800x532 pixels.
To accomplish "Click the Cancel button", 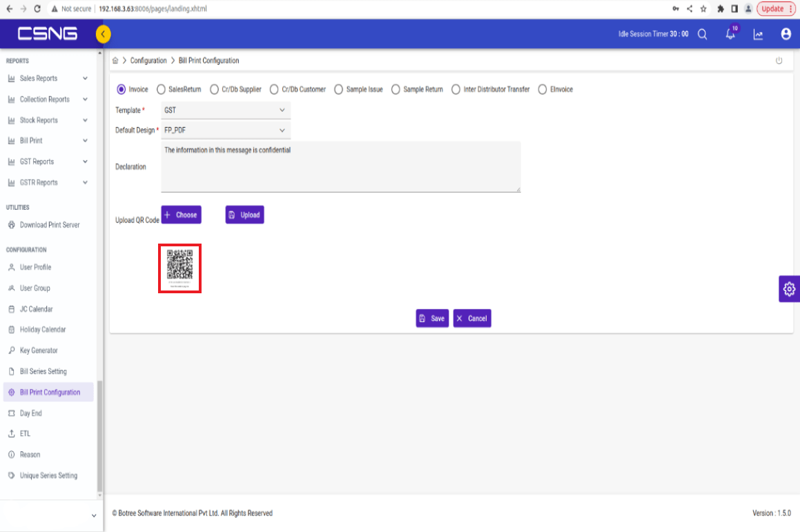I will pos(472,318).
